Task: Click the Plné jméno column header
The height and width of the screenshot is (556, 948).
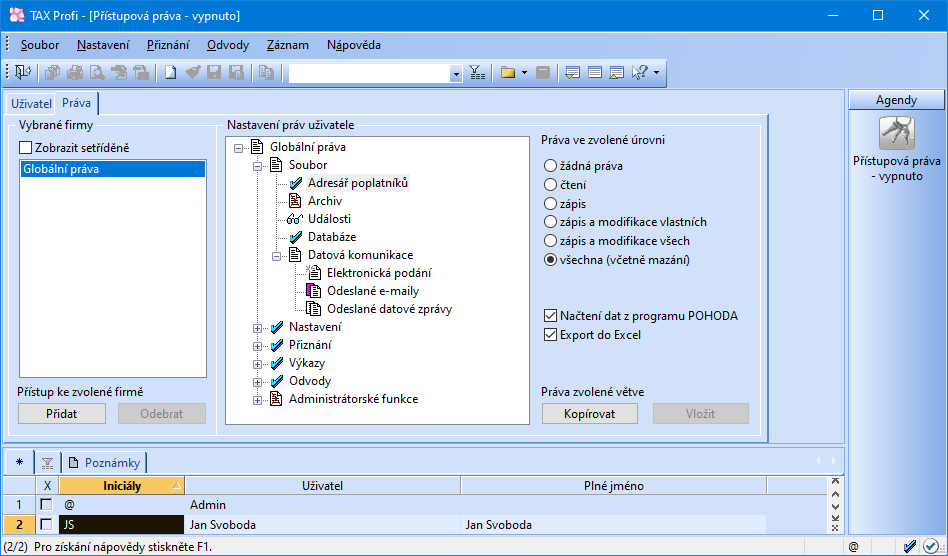Action: (614, 485)
